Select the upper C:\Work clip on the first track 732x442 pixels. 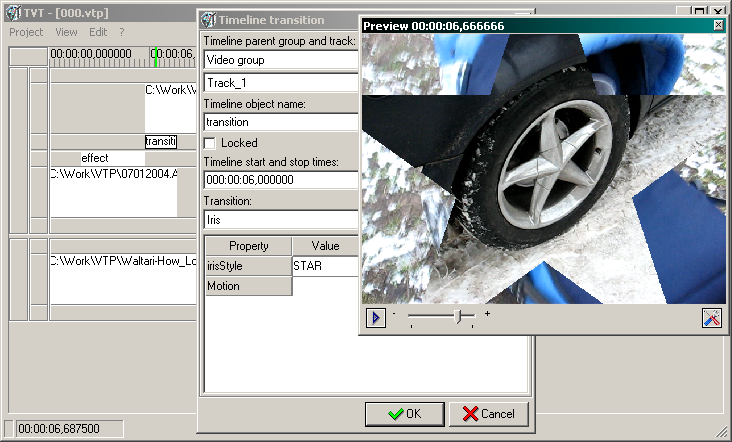click(x=170, y=108)
